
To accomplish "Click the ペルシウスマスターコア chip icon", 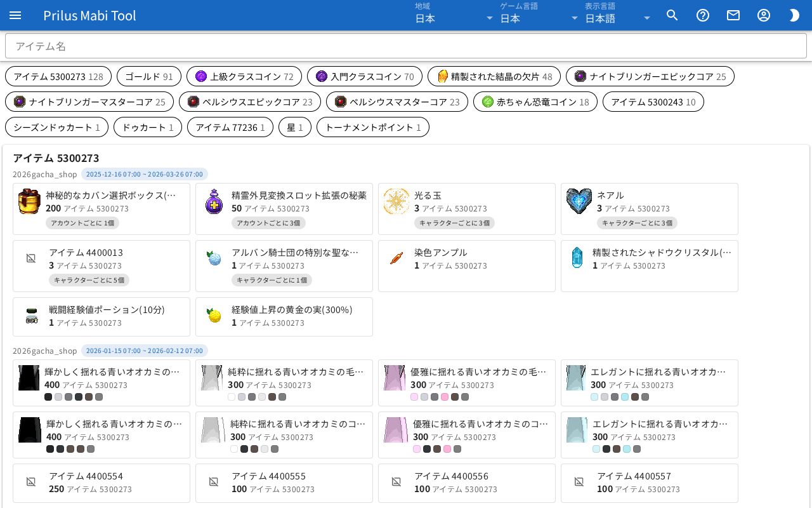I will point(341,102).
